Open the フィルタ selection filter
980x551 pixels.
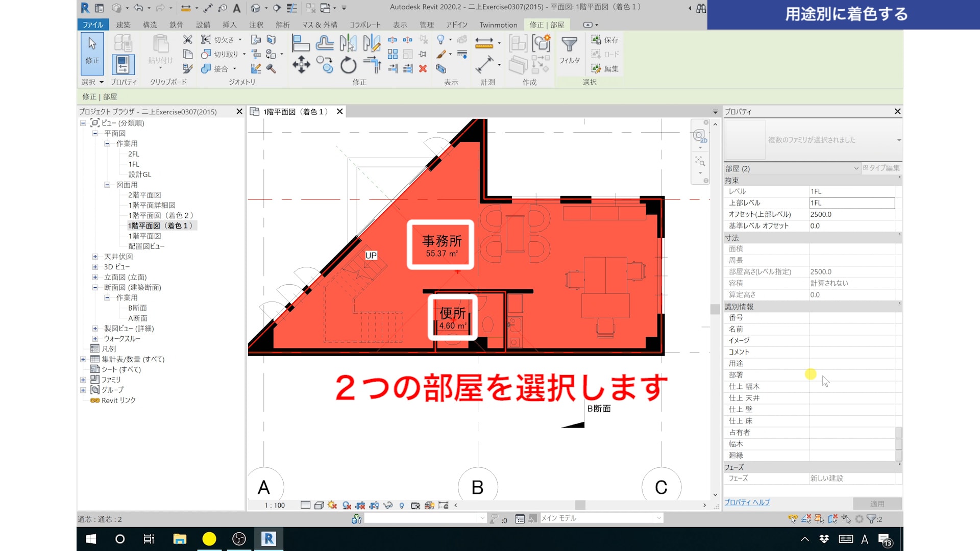coord(569,50)
